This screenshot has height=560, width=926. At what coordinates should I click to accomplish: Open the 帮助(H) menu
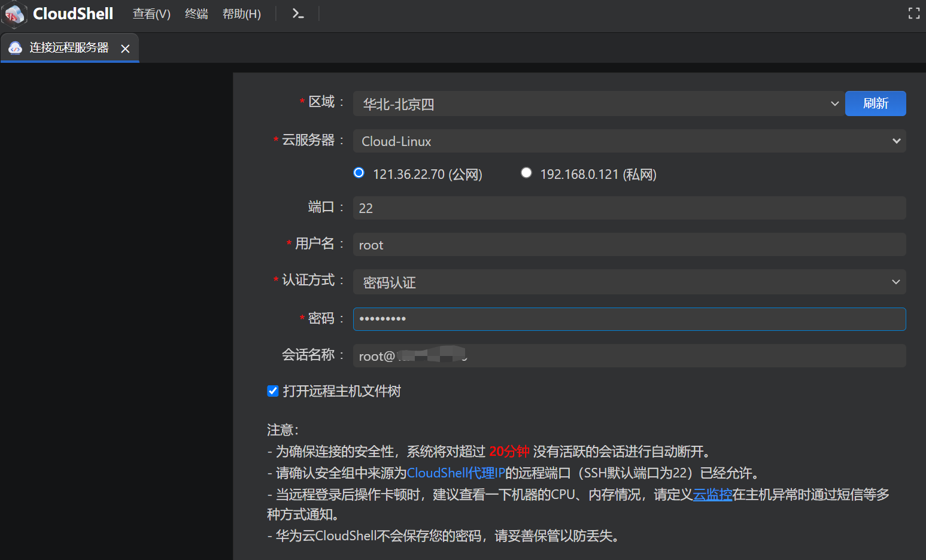pos(242,14)
